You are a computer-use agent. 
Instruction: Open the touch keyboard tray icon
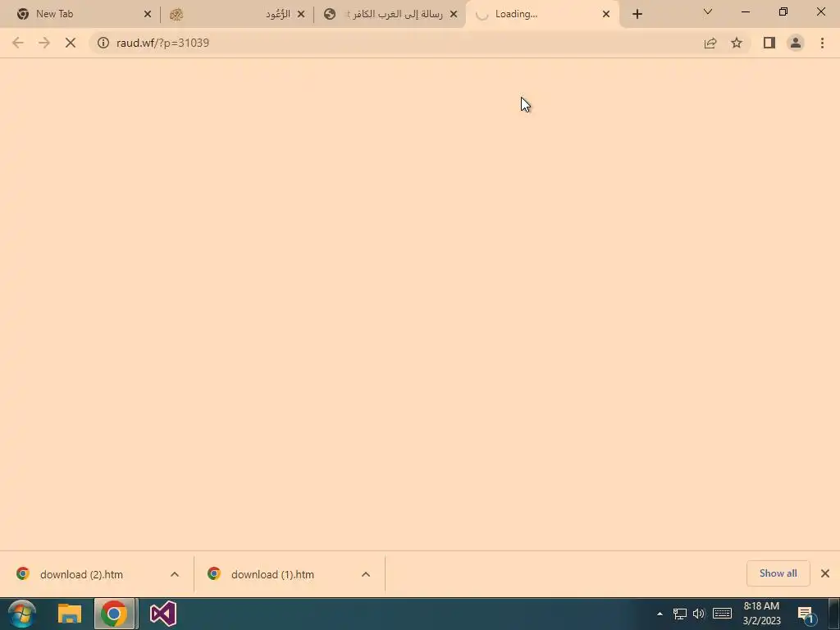click(722, 614)
